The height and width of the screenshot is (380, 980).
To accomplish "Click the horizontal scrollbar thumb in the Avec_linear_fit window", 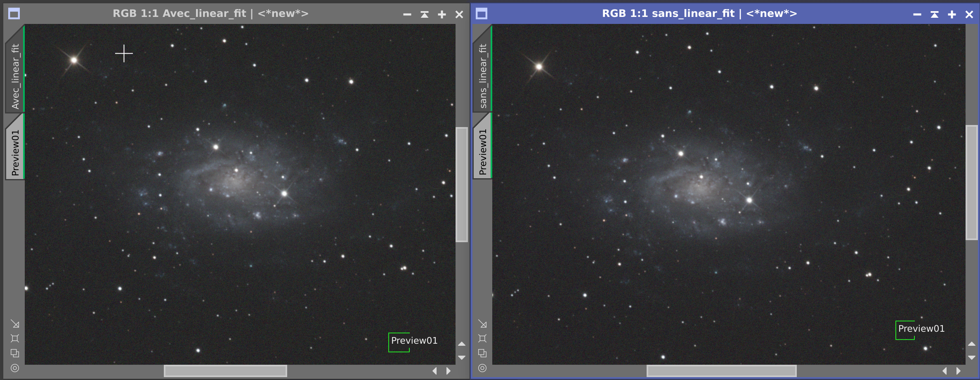I will (225, 371).
